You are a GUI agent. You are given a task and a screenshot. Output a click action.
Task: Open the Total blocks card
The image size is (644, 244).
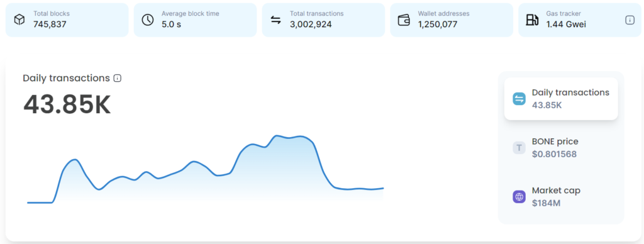[67, 19]
